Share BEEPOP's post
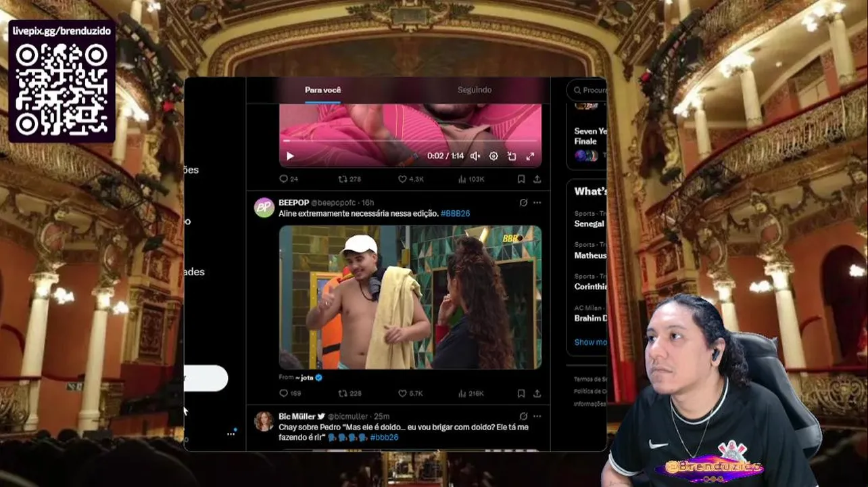868x487 pixels. 537,394
